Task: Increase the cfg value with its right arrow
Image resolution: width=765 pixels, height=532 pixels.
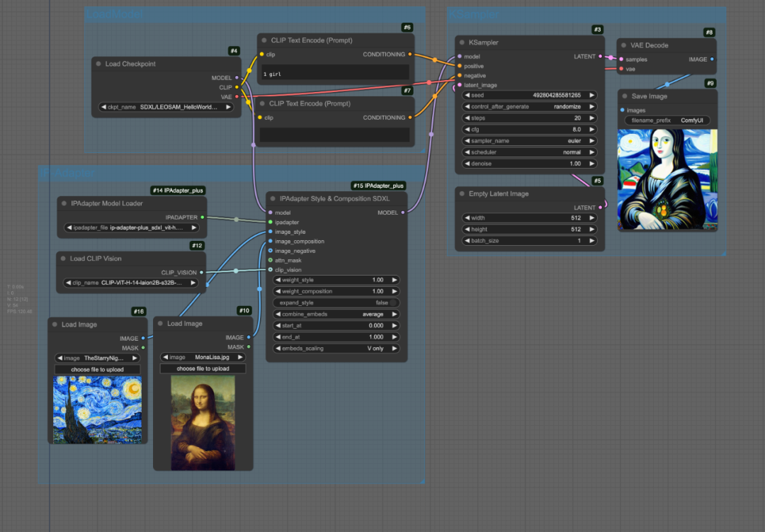Action: (591, 130)
